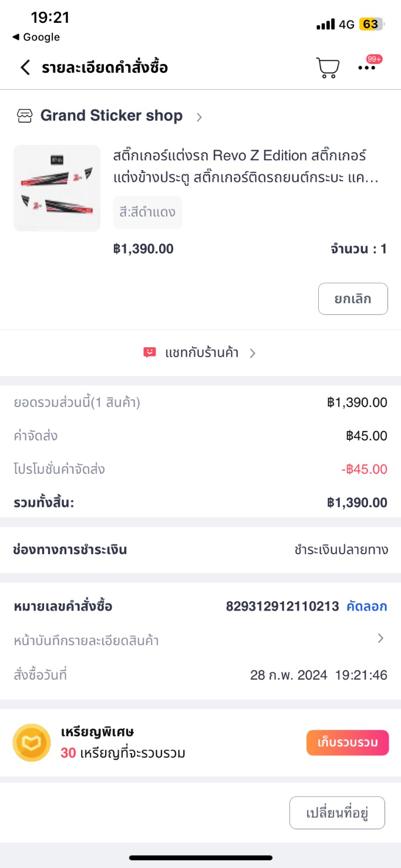Open the shopping cart
Screen dimensions: 401x868
(x=328, y=68)
